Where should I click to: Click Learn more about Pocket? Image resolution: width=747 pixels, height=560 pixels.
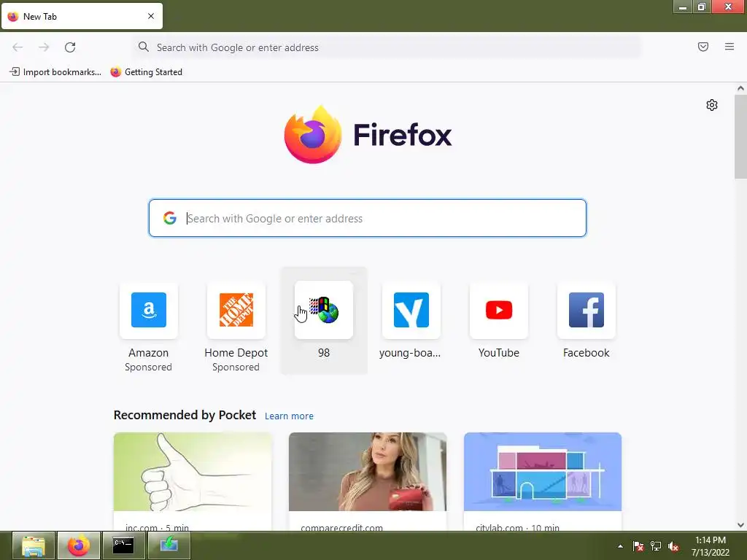point(289,416)
